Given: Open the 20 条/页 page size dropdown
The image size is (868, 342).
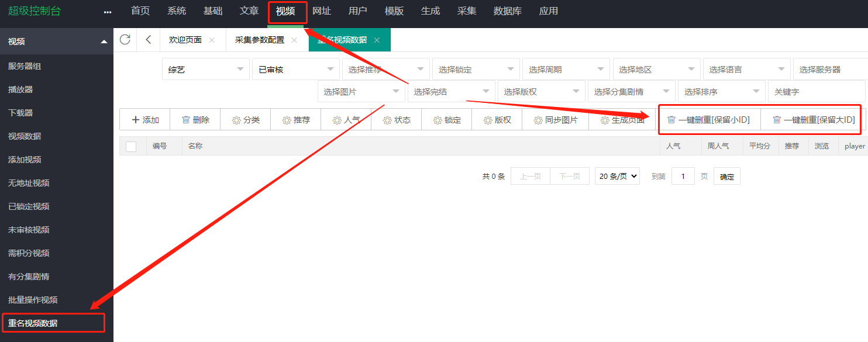Looking at the screenshot, I should point(618,177).
